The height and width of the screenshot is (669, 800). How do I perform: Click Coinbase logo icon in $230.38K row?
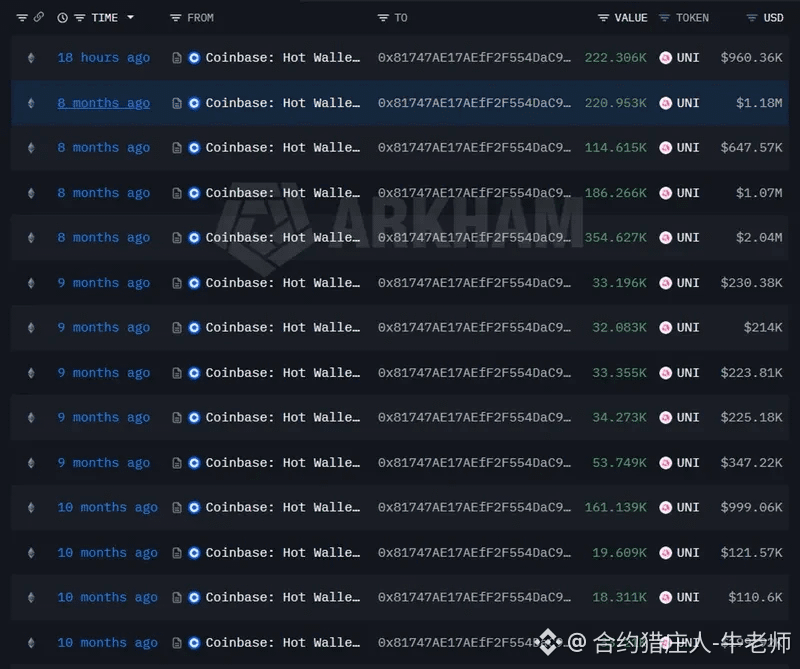[194, 283]
